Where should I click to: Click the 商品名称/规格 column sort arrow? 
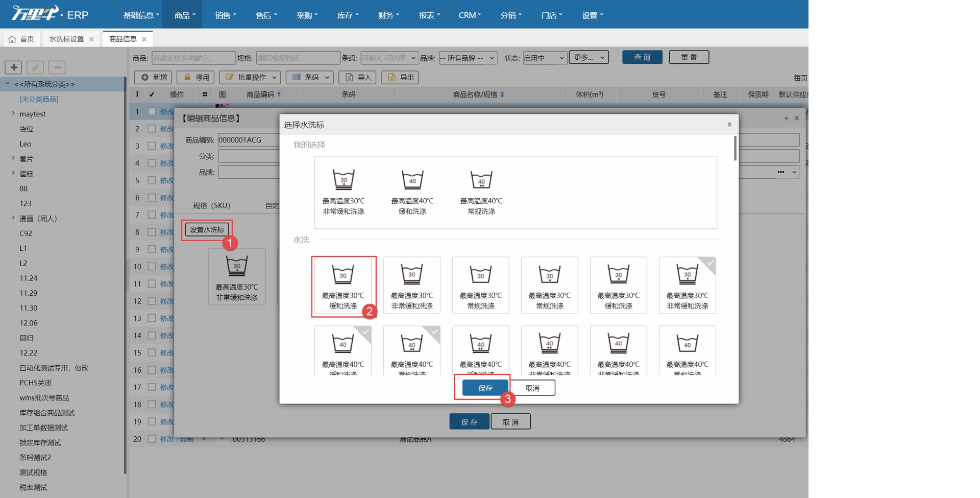point(502,94)
